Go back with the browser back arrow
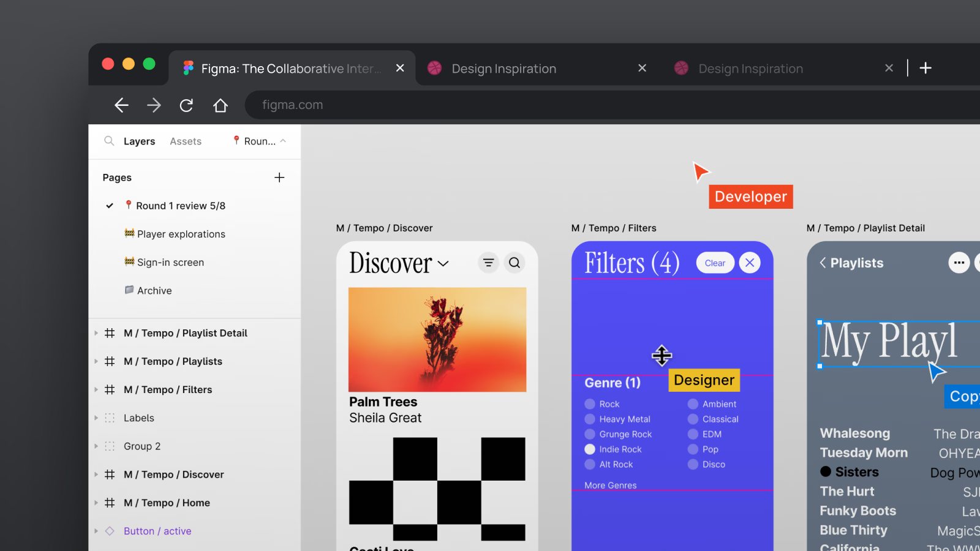This screenshot has height=551, width=980. point(121,105)
